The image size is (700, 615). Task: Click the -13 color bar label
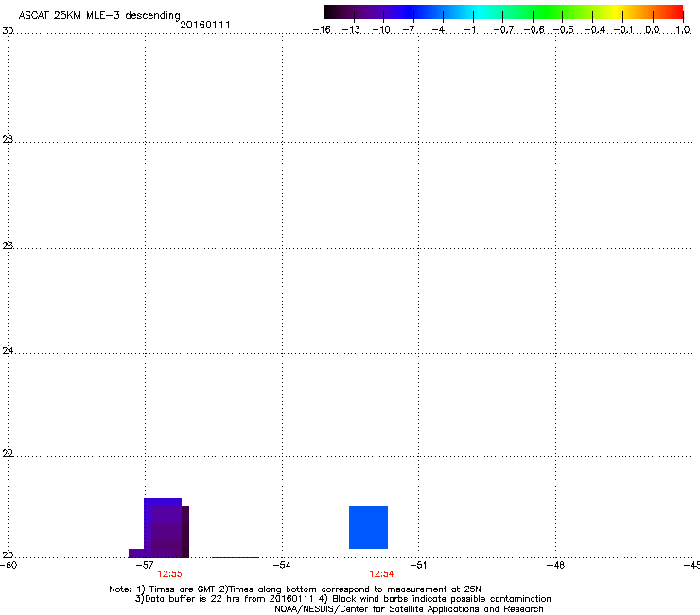[351, 30]
